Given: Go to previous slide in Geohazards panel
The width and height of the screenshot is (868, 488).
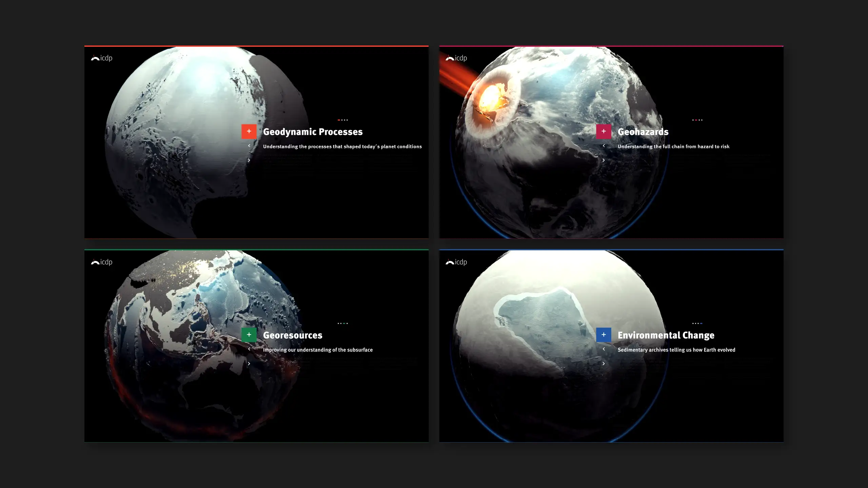Looking at the screenshot, I should click(x=604, y=146).
